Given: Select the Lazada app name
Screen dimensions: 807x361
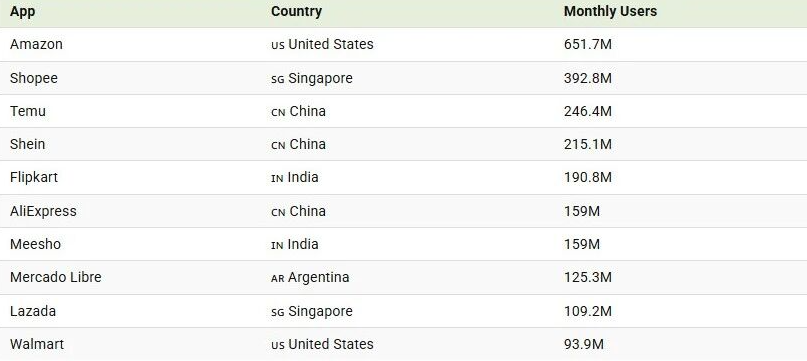Looking at the screenshot, I should point(33,311).
